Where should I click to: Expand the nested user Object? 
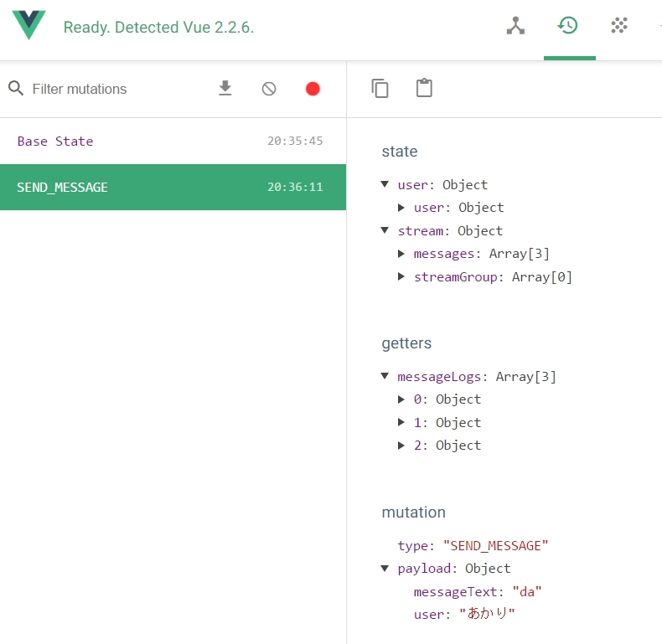[401, 208]
